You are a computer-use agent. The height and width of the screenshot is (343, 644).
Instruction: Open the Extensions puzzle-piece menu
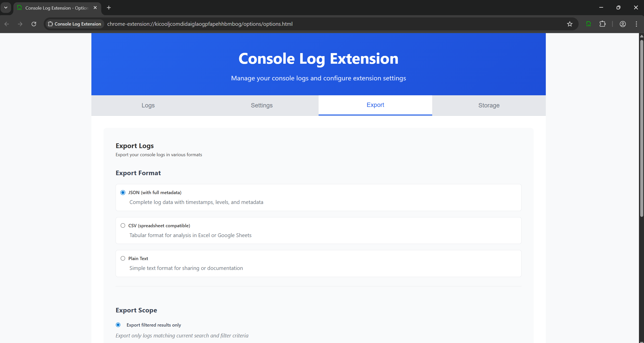[x=602, y=24]
